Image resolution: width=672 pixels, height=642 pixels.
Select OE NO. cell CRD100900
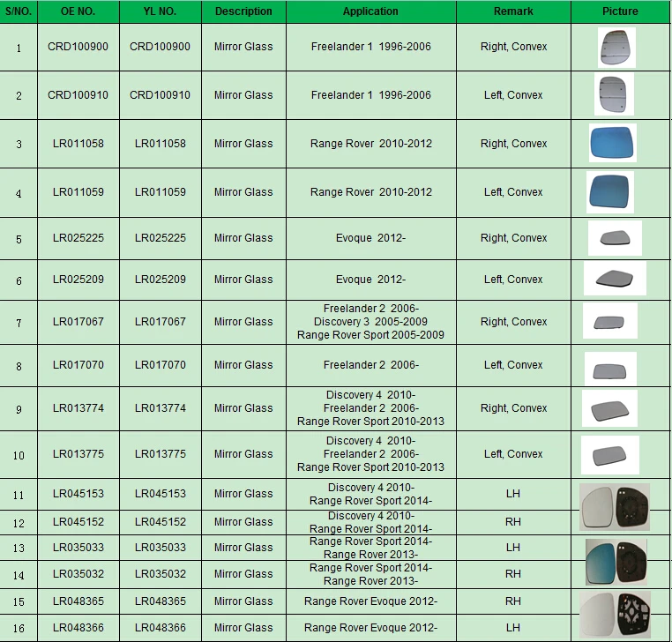[x=78, y=47]
